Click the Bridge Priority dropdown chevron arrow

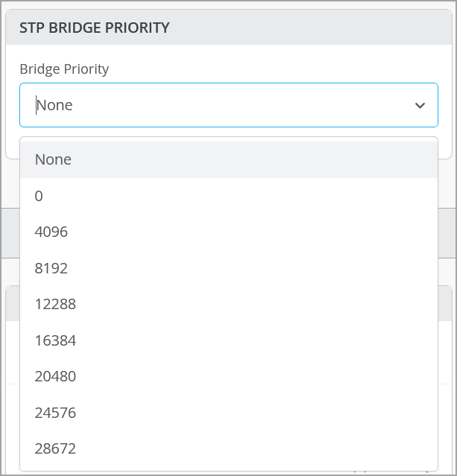(x=420, y=105)
